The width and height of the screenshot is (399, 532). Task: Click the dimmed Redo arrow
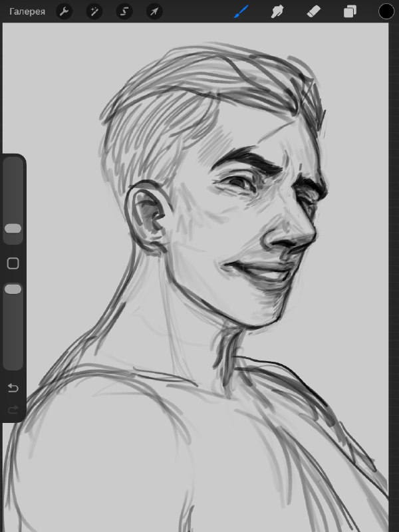13,410
